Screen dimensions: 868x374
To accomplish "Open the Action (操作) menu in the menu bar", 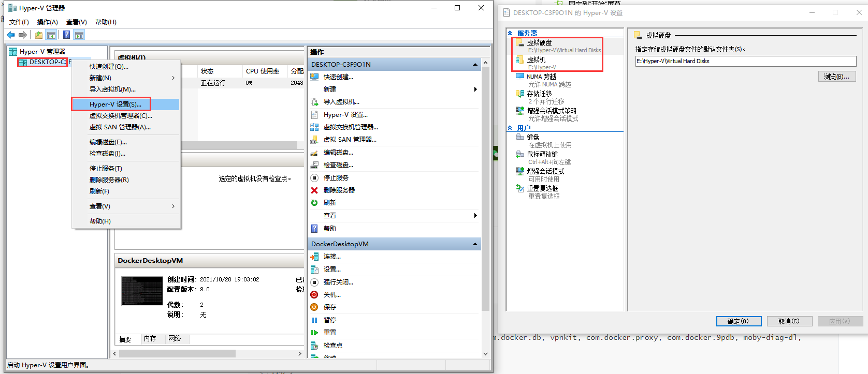I will (47, 22).
